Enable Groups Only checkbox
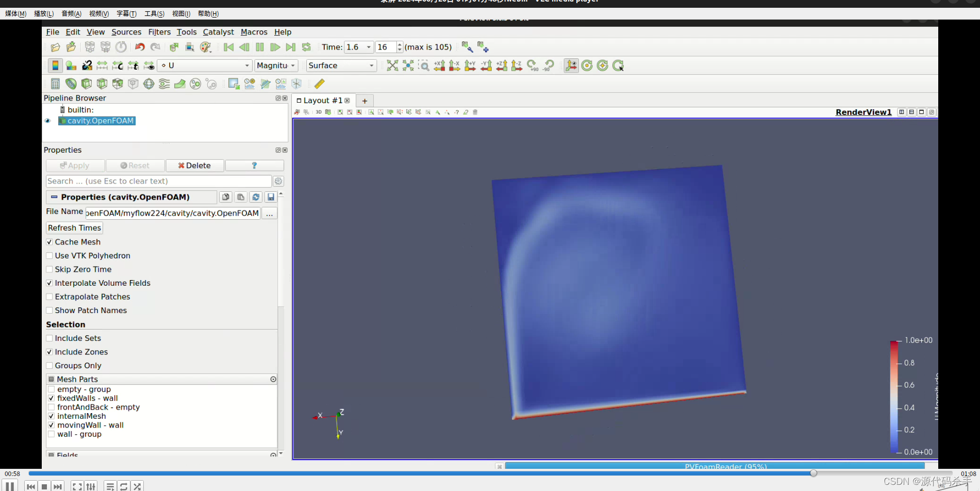The height and width of the screenshot is (491, 980). pyautogui.click(x=49, y=366)
